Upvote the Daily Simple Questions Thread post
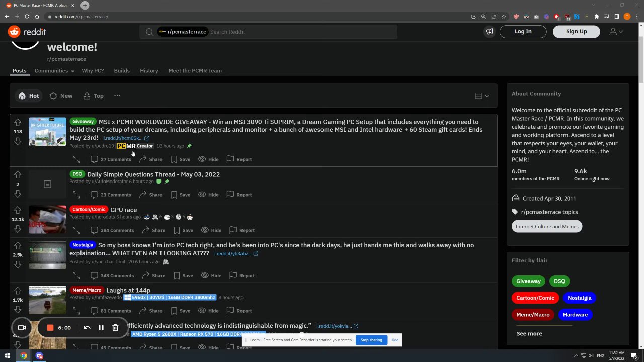Screen dimensions: 644x362 point(18,175)
